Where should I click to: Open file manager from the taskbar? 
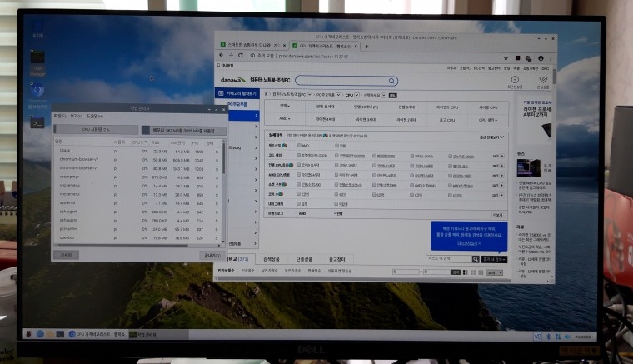coord(50,334)
